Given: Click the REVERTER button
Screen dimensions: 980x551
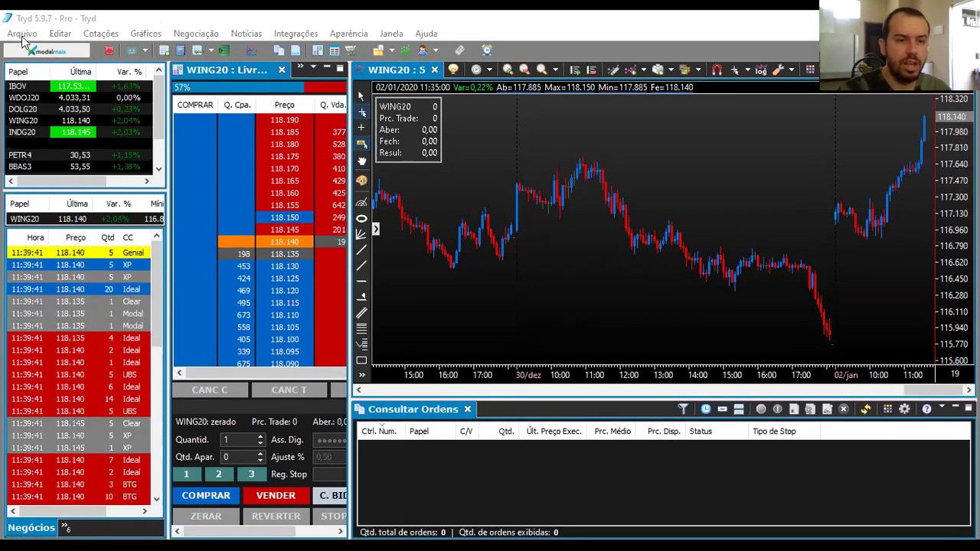Looking at the screenshot, I should pyautogui.click(x=276, y=516).
